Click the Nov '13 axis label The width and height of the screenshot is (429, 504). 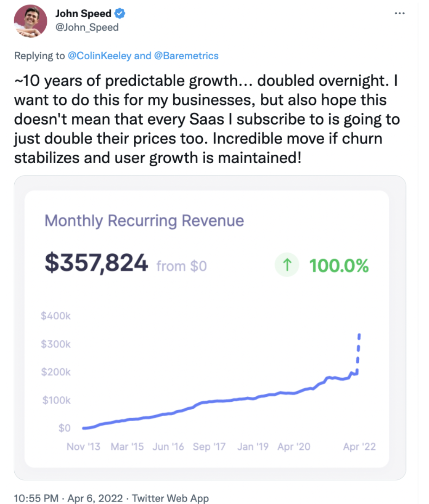pyautogui.click(x=83, y=447)
